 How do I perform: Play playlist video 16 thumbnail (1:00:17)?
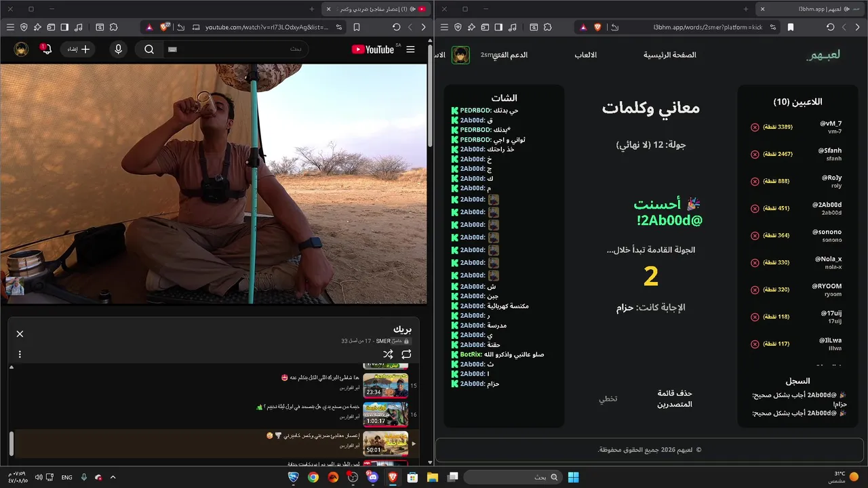[385, 414]
